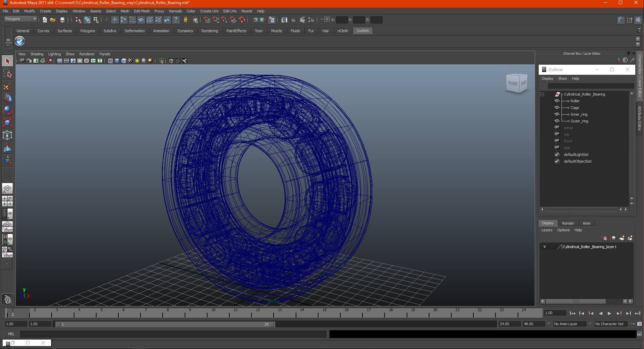Screen dimensions: 644x349
Task: Open input field mode dropdown near X
Action: click(x=322, y=19)
